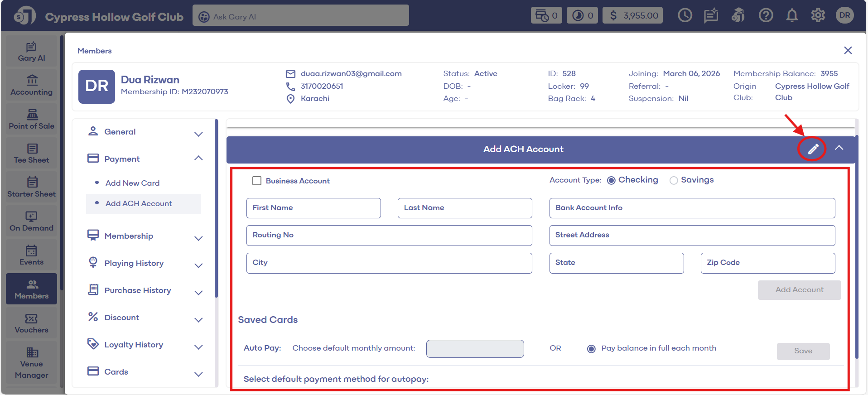The image size is (868, 395).
Task: Click the Routing No input field
Action: point(389,236)
